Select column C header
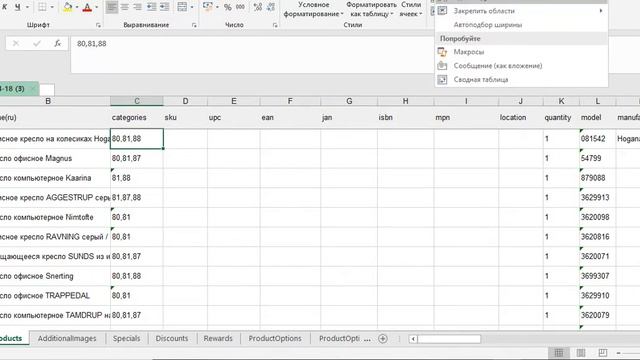 137,101
